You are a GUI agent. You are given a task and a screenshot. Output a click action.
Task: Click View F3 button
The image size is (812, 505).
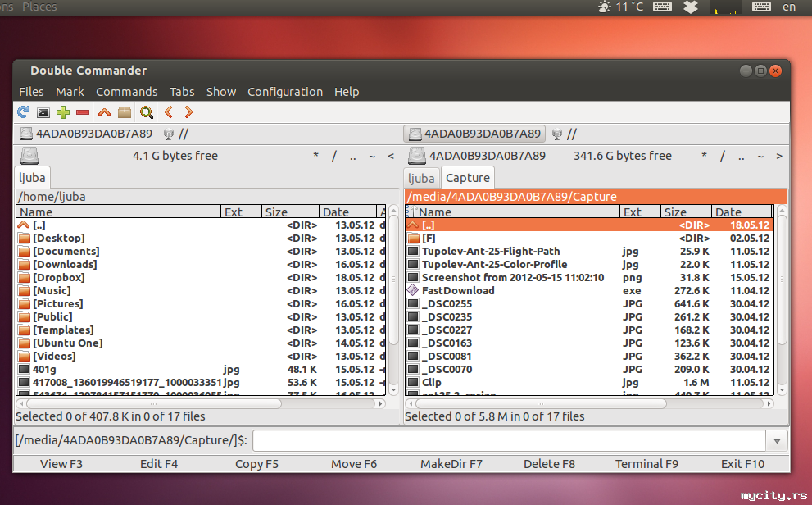[61, 463]
